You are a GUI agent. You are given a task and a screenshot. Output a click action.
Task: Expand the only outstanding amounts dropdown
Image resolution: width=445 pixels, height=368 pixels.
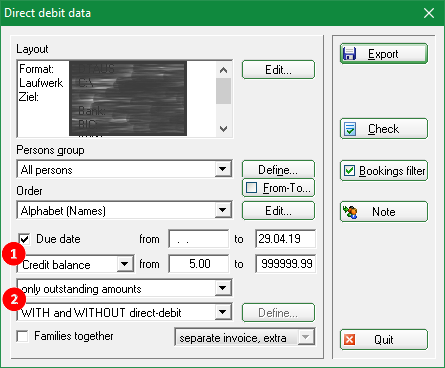point(223,288)
